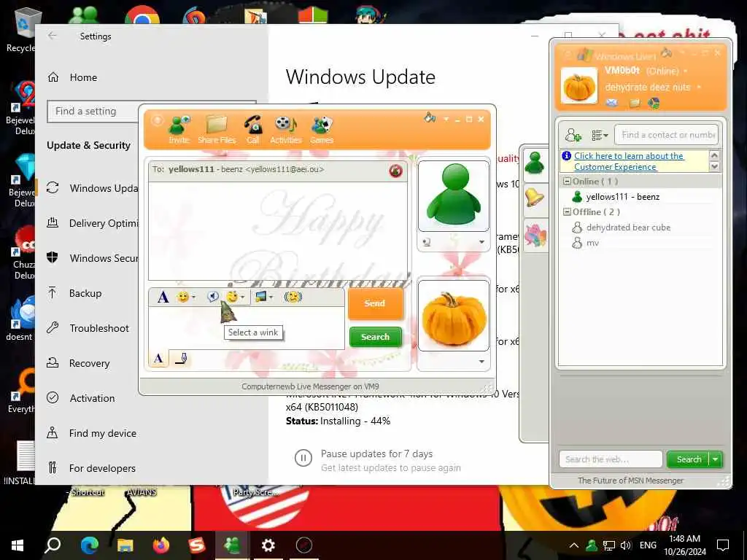Click the green buddy tab on Messenger side
The height and width of the screenshot is (560, 747).
tap(535, 163)
